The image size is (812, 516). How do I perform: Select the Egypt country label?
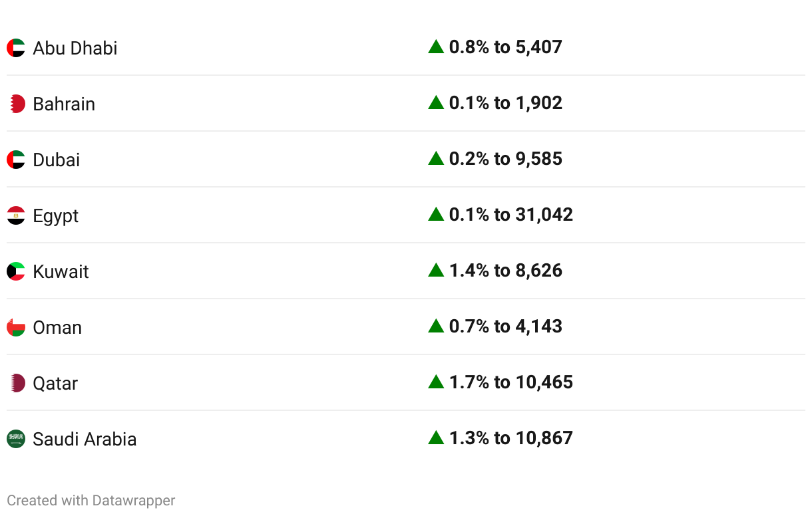click(56, 216)
